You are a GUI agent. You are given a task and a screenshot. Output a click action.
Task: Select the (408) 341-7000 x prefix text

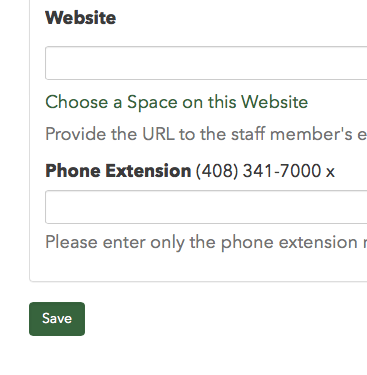click(265, 171)
